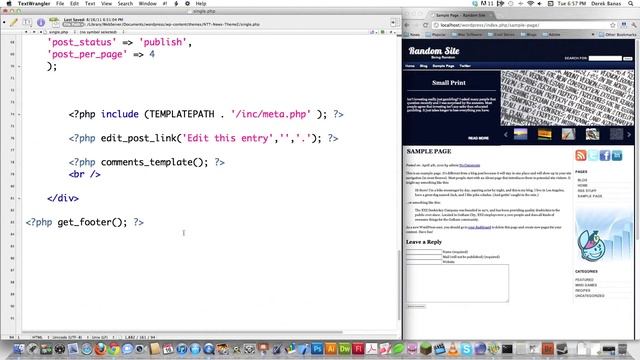Go back in the browser
Screen dimensions: 640x360
tap(407, 25)
